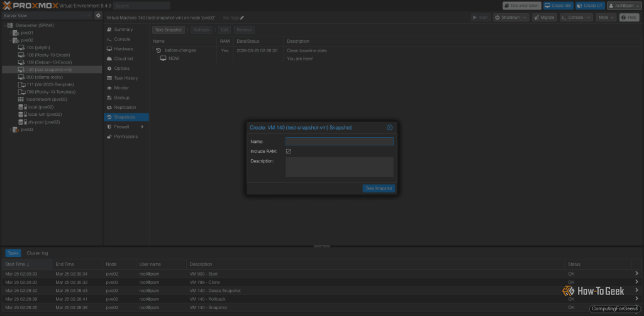Viewport: 644px width, 316px height.
Task: Click the localnetwork (pve02) grid icon
Action: [21, 99]
